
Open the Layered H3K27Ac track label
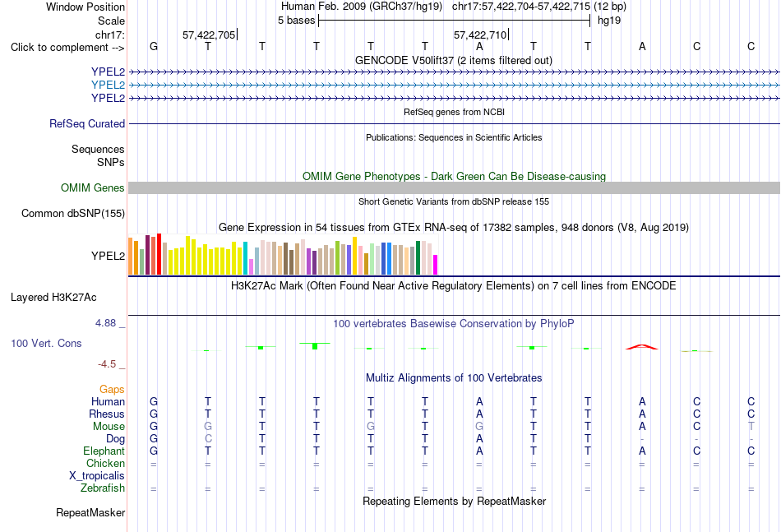[x=53, y=298]
